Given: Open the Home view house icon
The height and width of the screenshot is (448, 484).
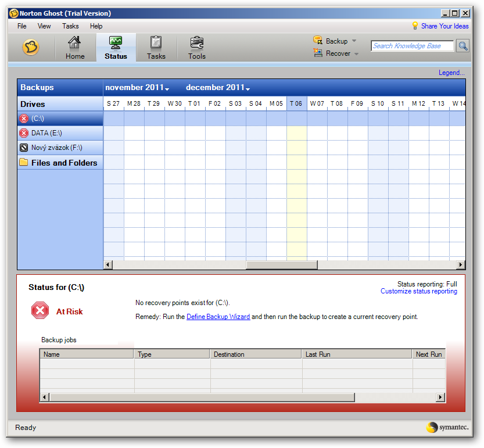Looking at the screenshot, I should pos(74,42).
